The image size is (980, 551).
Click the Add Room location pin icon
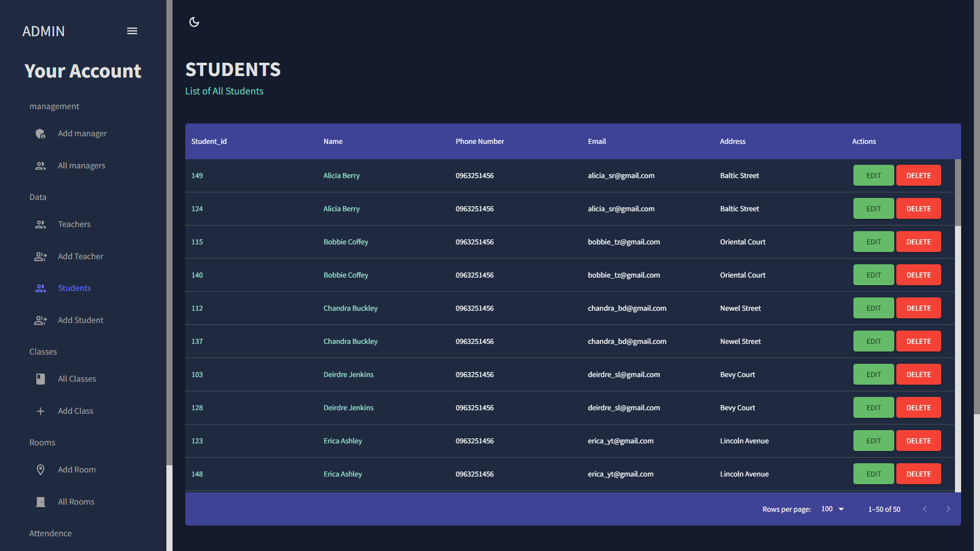[40, 470]
